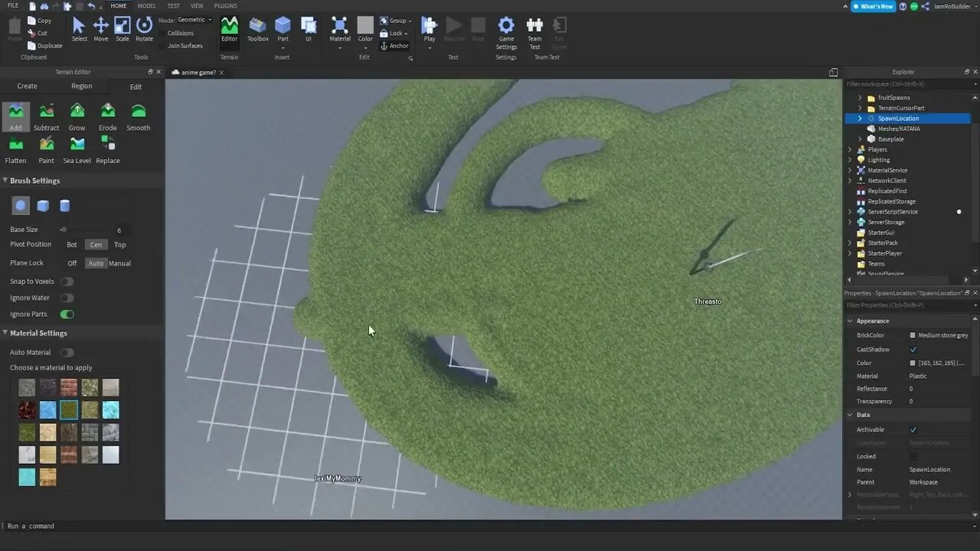Switch to the TEST ribbon tab
Screen dimensions: 980x551
point(174,5)
